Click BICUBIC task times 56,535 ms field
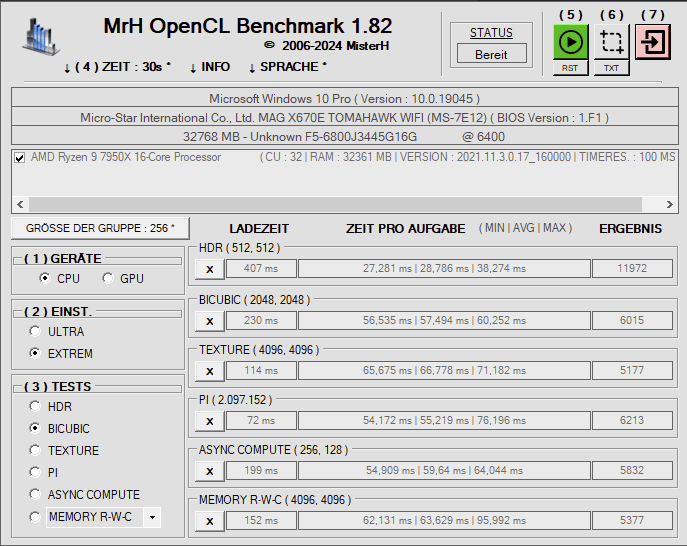This screenshot has height=546, width=687. click(x=444, y=320)
